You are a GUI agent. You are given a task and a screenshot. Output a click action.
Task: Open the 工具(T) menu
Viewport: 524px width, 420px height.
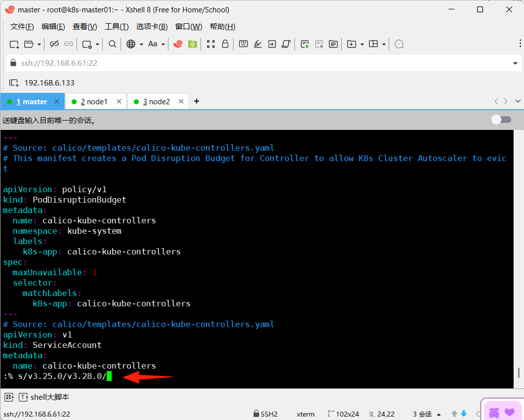coord(117,27)
